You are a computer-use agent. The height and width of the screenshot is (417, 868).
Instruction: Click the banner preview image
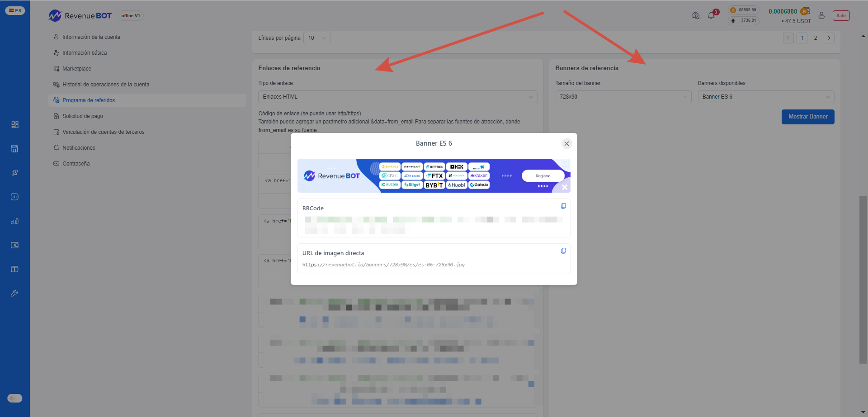(x=434, y=175)
